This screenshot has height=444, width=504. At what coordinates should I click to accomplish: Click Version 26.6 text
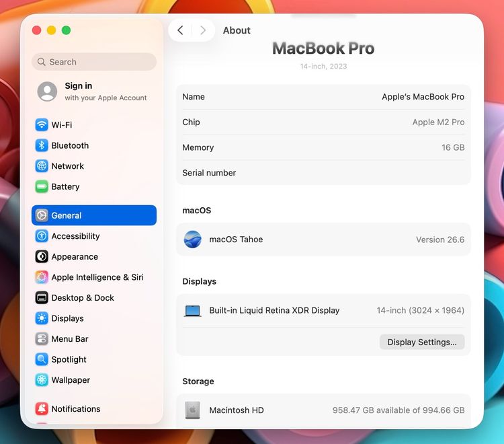click(440, 239)
